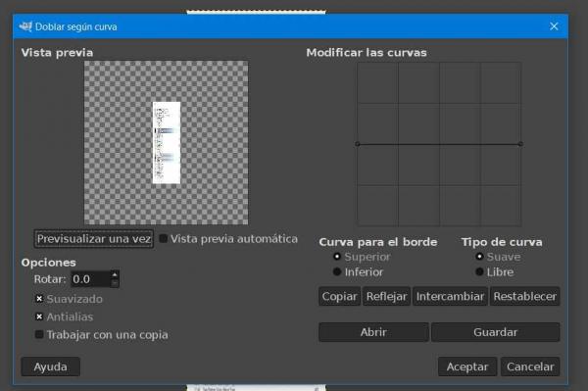Enable Vista previa automática checkbox
Viewport: 588px width, 391px height.
pos(164,239)
